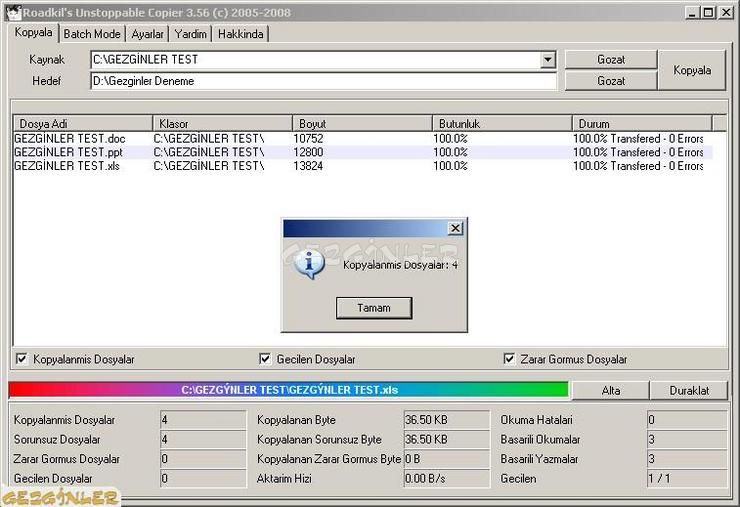Close the copied files message dialog

click(455, 228)
